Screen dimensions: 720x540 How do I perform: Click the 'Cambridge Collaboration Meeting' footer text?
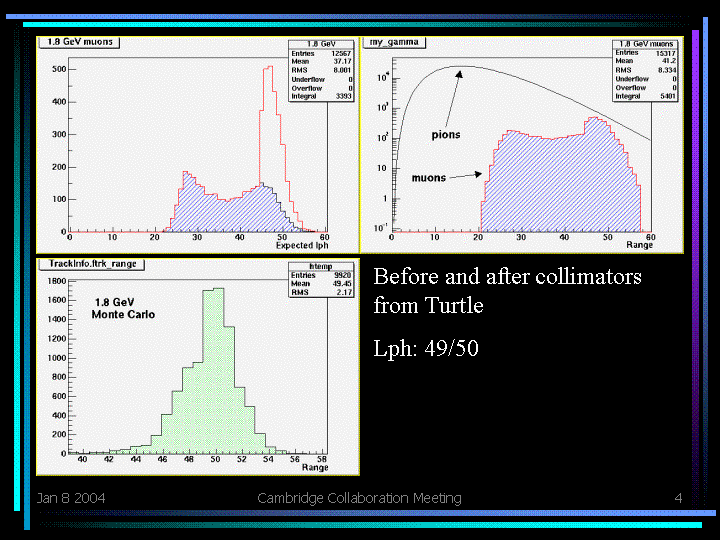point(360,498)
